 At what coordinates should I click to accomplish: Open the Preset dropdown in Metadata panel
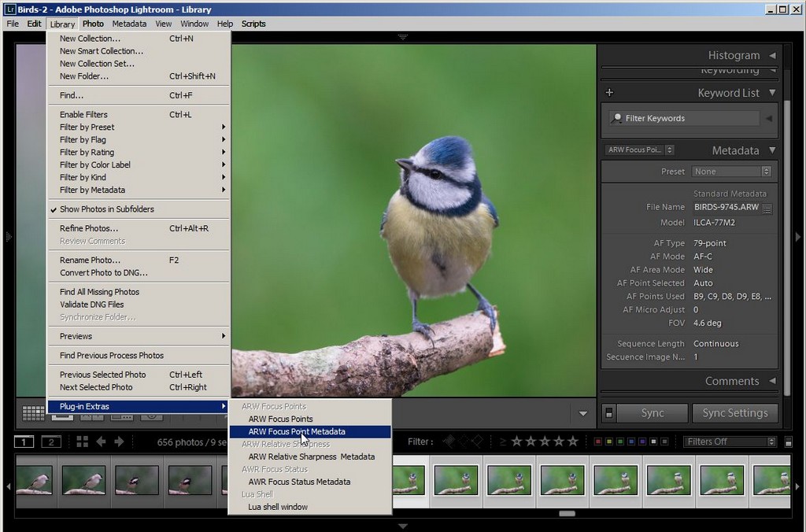(731, 172)
